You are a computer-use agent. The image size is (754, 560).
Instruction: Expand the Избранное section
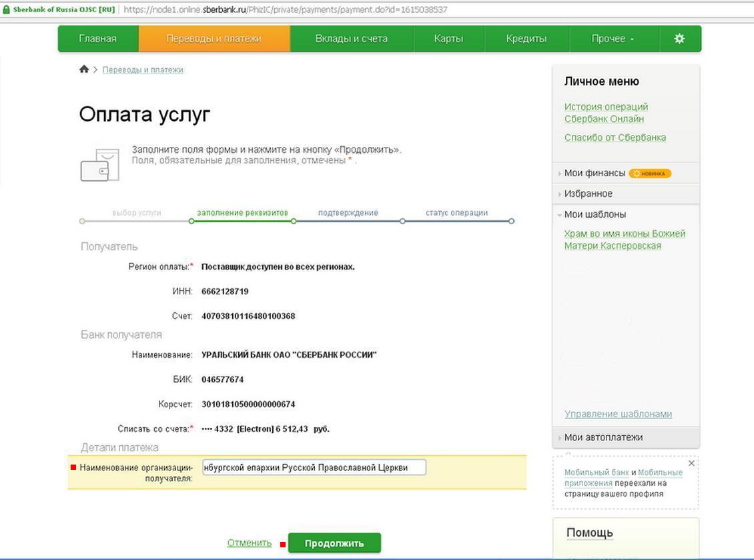[x=588, y=194]
